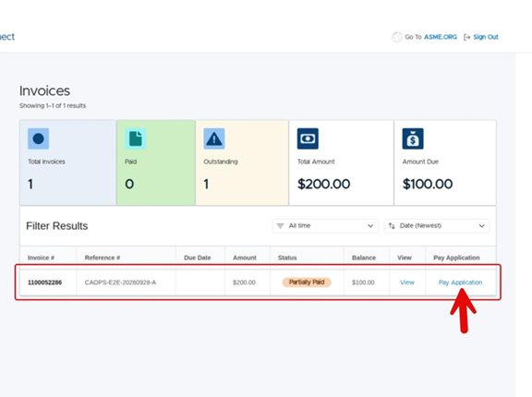The image size is (532, 397).
Task: Click the Showing 1–1 of 1 results text
Action: coord(53,106)
